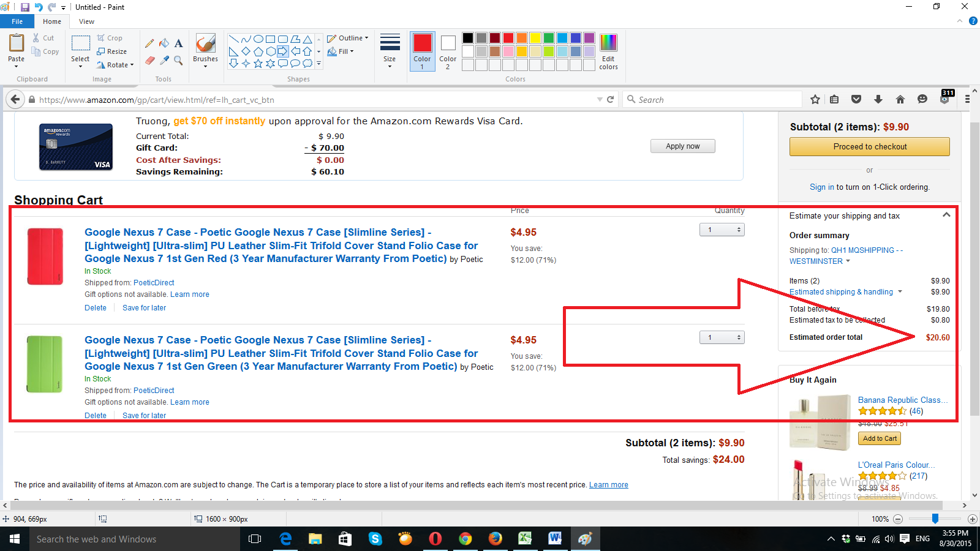Select the Right arrow shape
The image size is (980, 551).
[283, 51]
